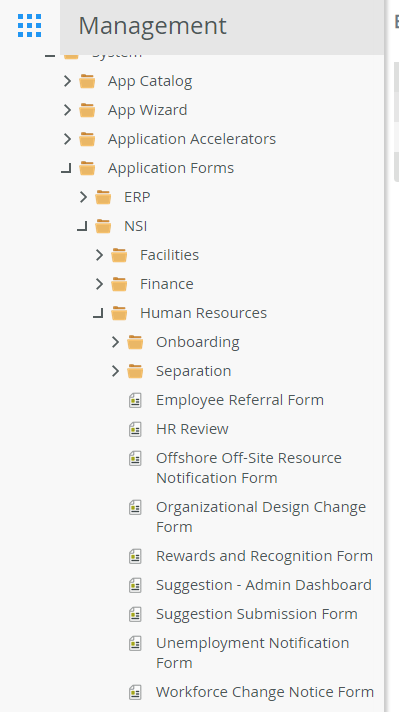Open the HR Review entry

pos(192,429)
